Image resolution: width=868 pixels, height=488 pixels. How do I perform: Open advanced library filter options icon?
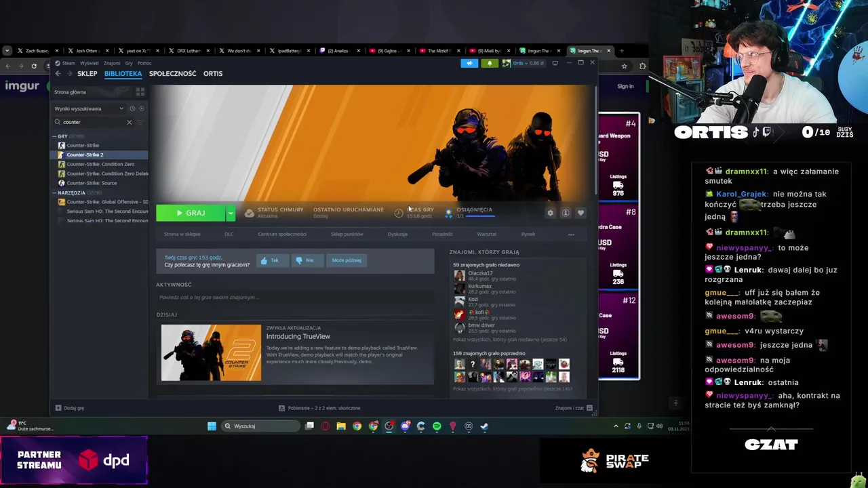point(140,122)
